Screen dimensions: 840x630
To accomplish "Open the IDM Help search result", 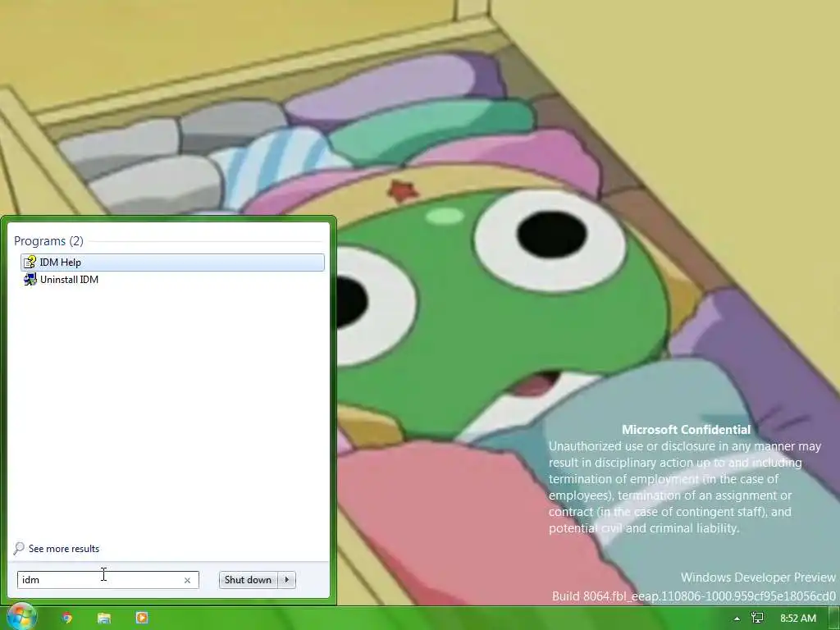I will 172,262.
